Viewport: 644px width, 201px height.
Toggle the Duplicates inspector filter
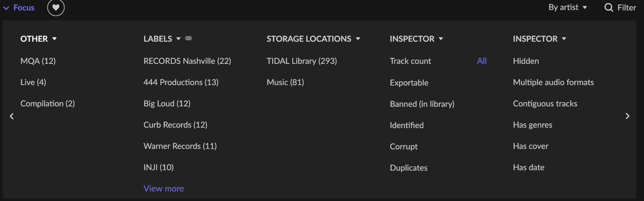409,168
